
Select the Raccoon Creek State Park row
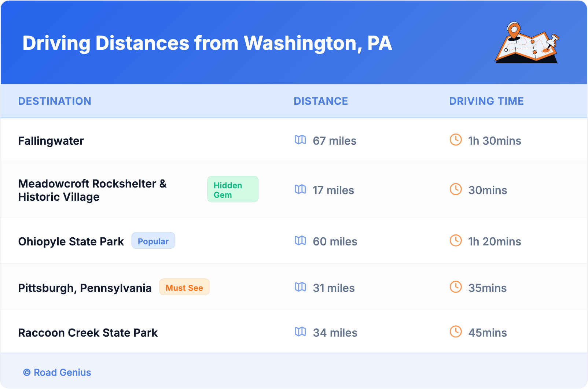[88, 333]
